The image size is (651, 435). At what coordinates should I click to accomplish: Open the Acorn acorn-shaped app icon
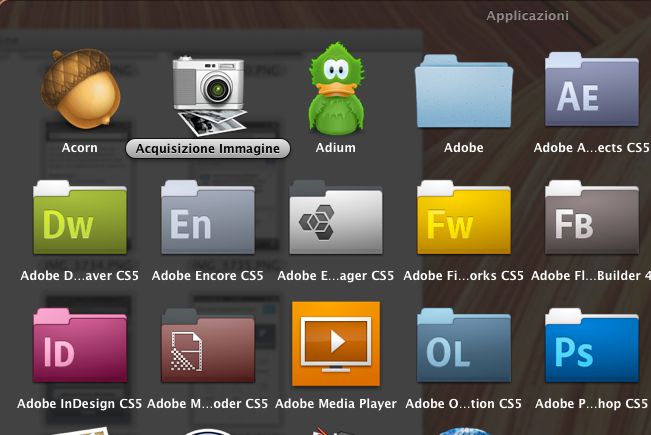tap(80, 89)
